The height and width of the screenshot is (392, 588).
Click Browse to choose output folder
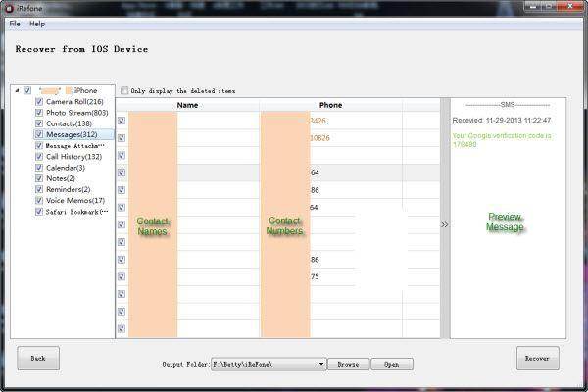coord(348,364)
